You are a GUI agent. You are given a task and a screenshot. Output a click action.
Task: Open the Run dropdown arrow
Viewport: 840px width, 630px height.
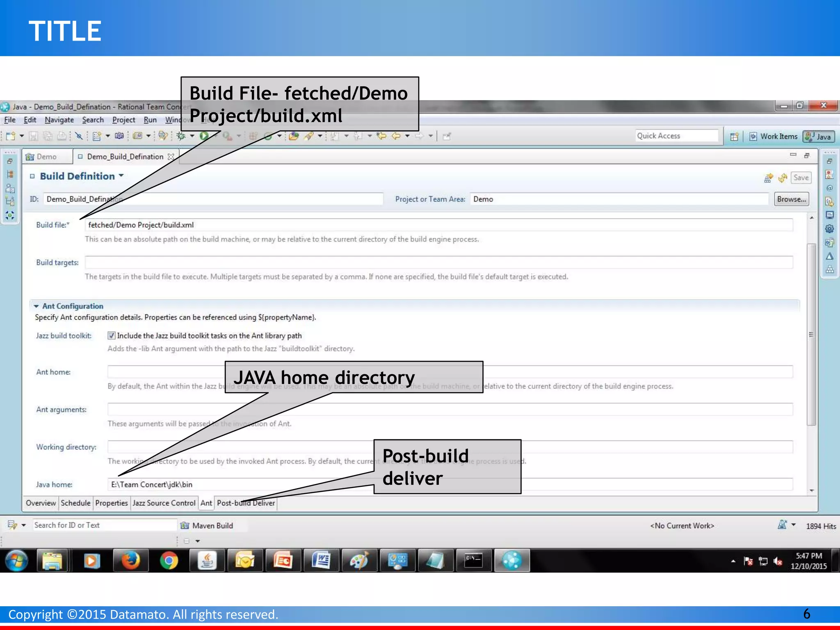coord(215,136)
